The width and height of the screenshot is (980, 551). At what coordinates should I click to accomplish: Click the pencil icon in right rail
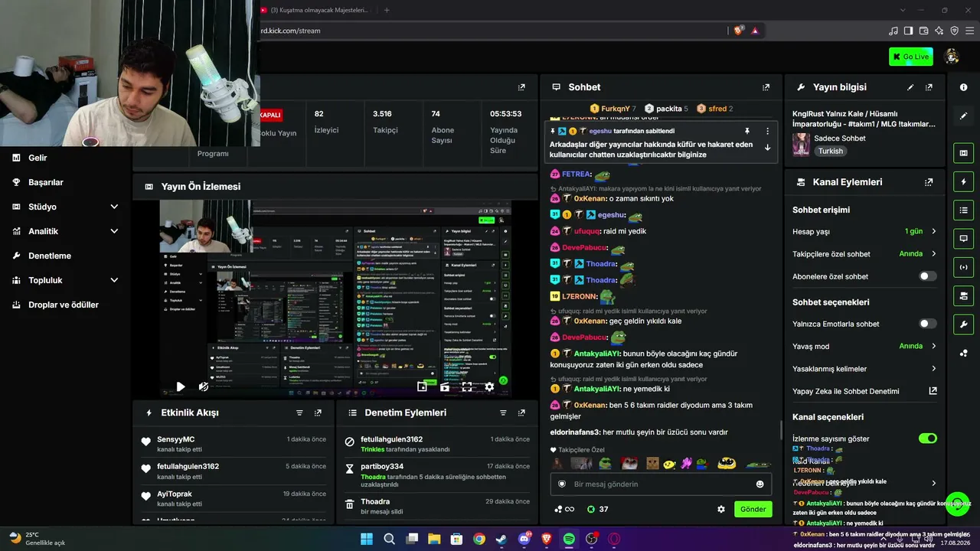(963, 116)
